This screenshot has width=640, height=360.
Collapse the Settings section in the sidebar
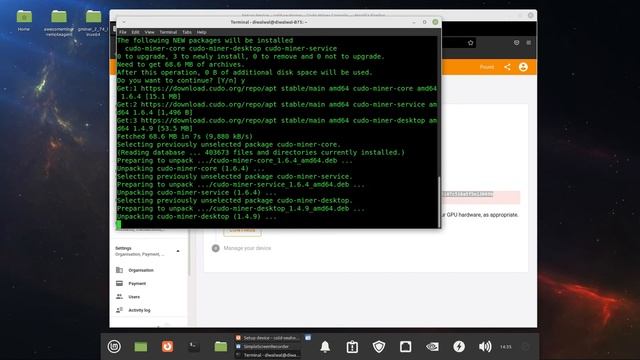(x=178, y=251)
